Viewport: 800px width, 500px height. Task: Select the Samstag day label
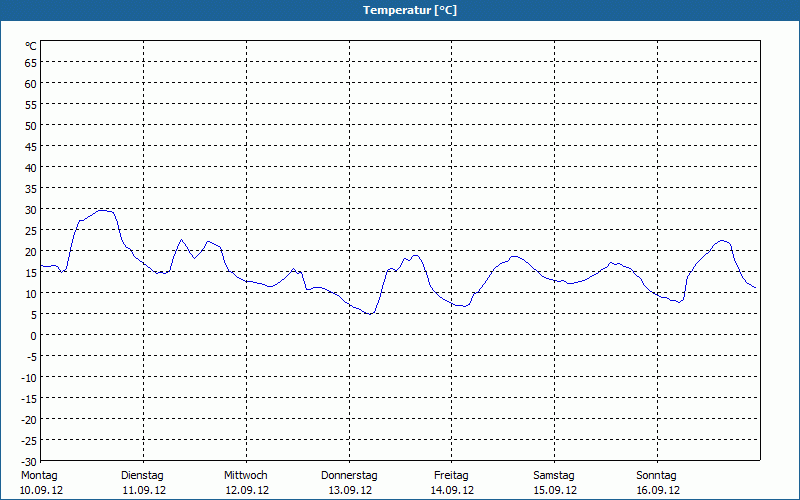(x=554, y=476)
